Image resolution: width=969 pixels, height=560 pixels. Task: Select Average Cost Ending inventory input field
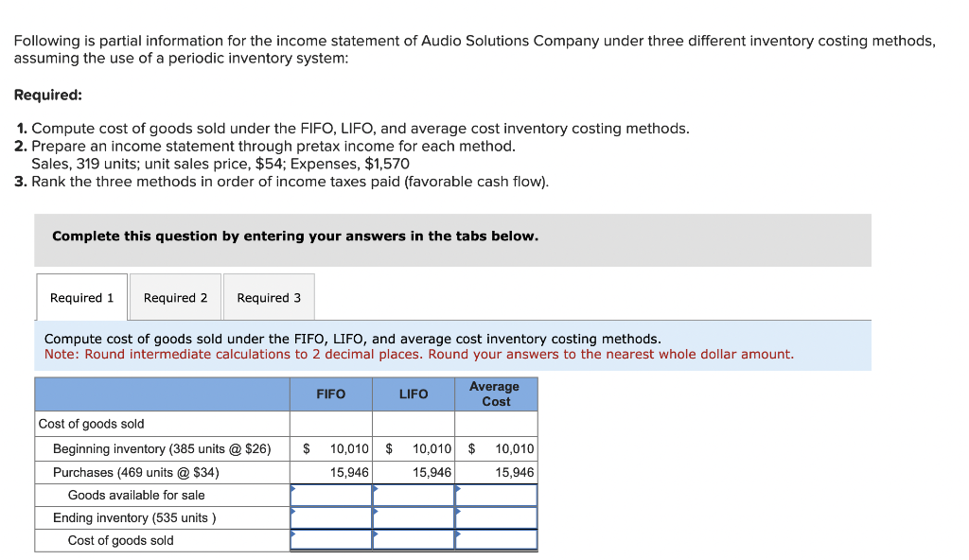pyautogui.click(x=496, y=518)
